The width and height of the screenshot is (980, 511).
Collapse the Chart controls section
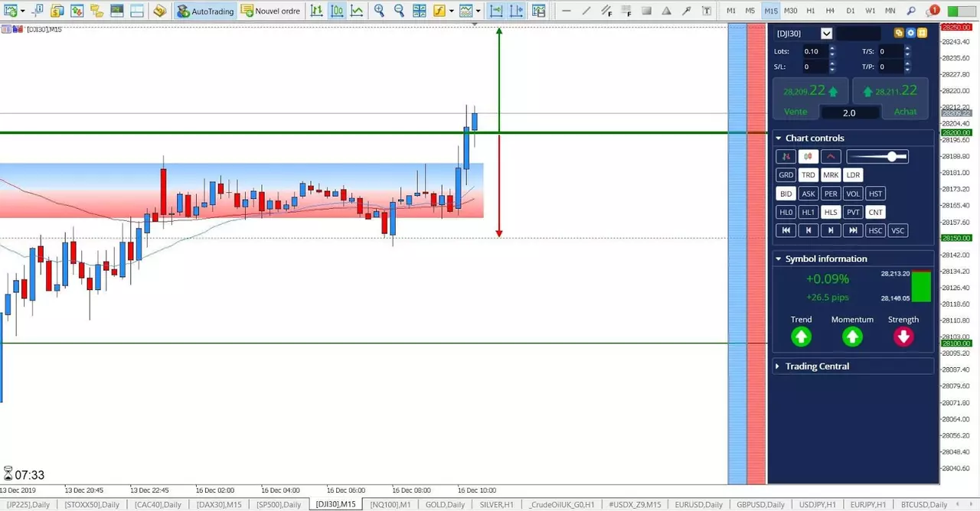779,138
